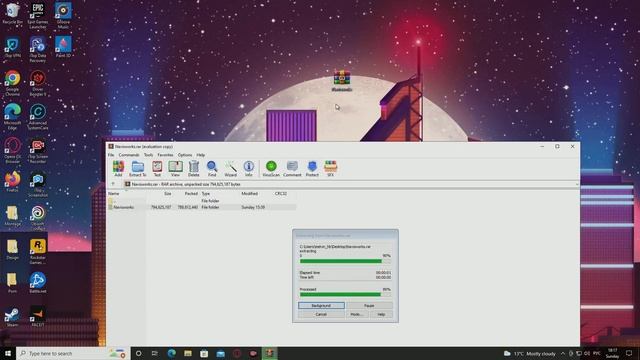Open the Options menu
The height and width of the screenshot is (360, 640).
click(185, 155)
